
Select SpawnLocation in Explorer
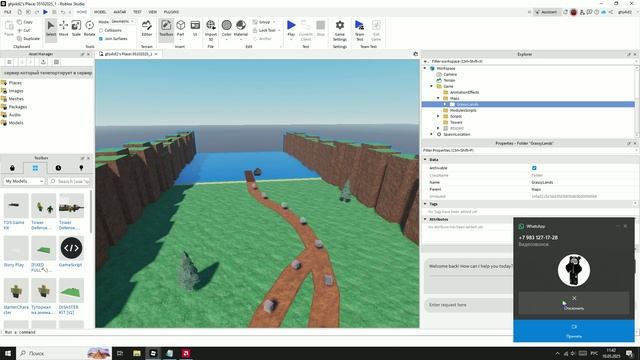click(457, 134)
